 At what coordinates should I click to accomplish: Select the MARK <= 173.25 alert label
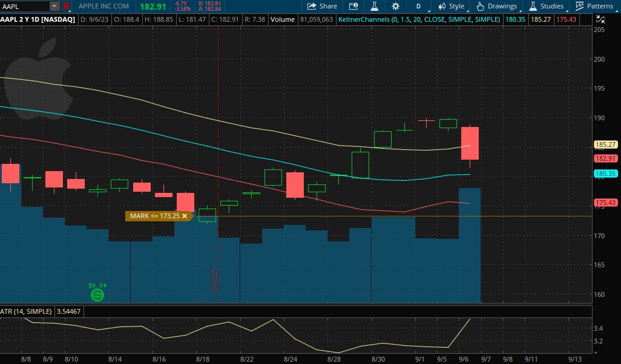pyautogui.click(x=154, y=216)
